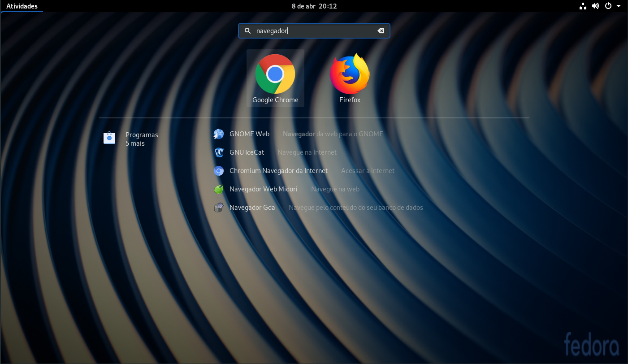Click the network status icon
Image resolution: width=628 pixels, height=364 pixels.
point(583,6)
